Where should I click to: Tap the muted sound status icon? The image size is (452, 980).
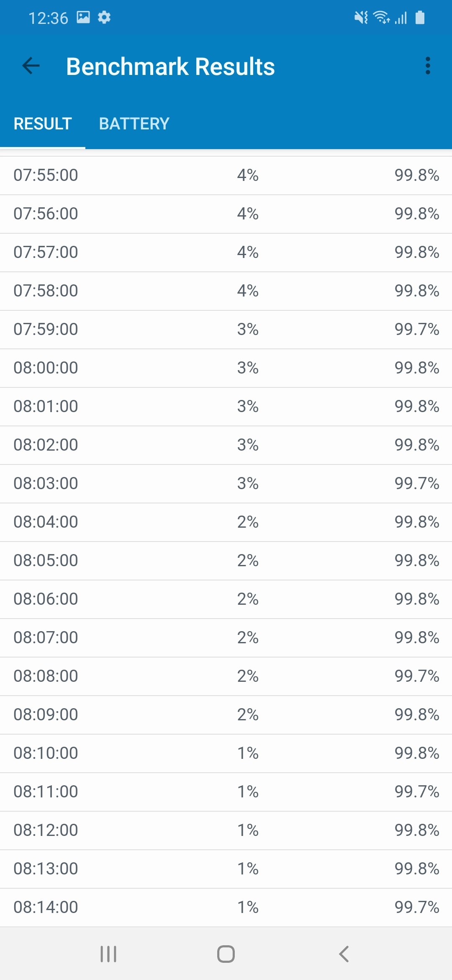pyautogui.click(x=361, y=18)
